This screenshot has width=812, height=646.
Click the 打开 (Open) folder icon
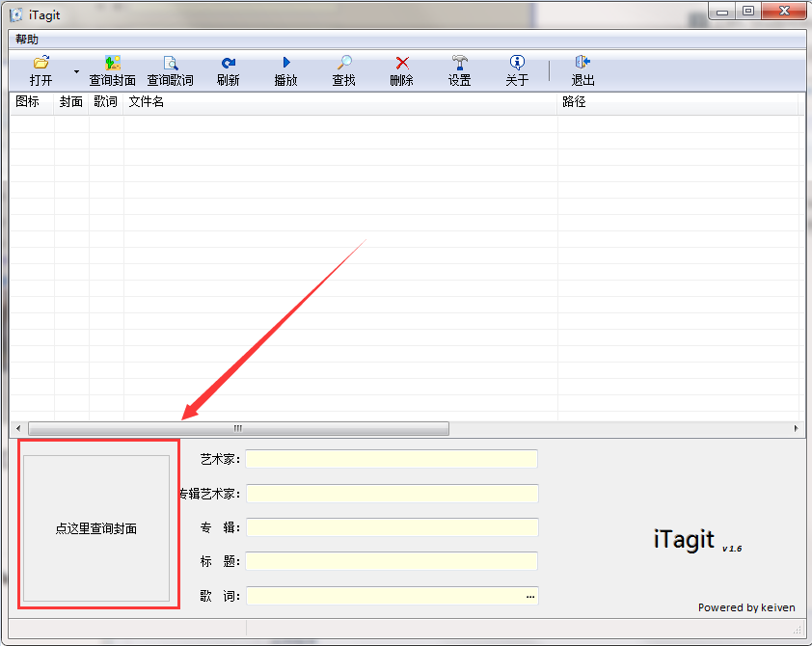click(41, 63)
